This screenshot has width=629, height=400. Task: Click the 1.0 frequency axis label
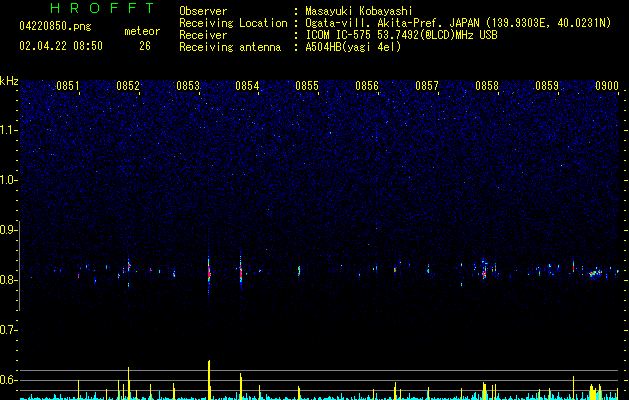click(x=8, y=180)
